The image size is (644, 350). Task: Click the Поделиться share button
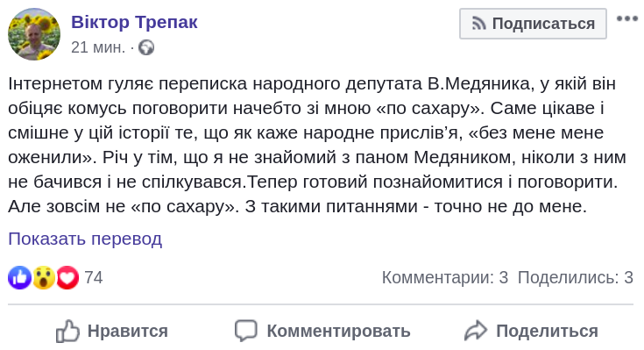click(531, 331)
